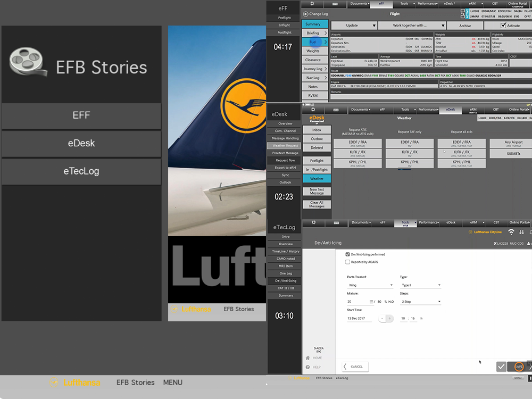532x399 pixels.
Task: Open the Parts Treated dropdown showing Wing
Action: [x=370, y=285]
